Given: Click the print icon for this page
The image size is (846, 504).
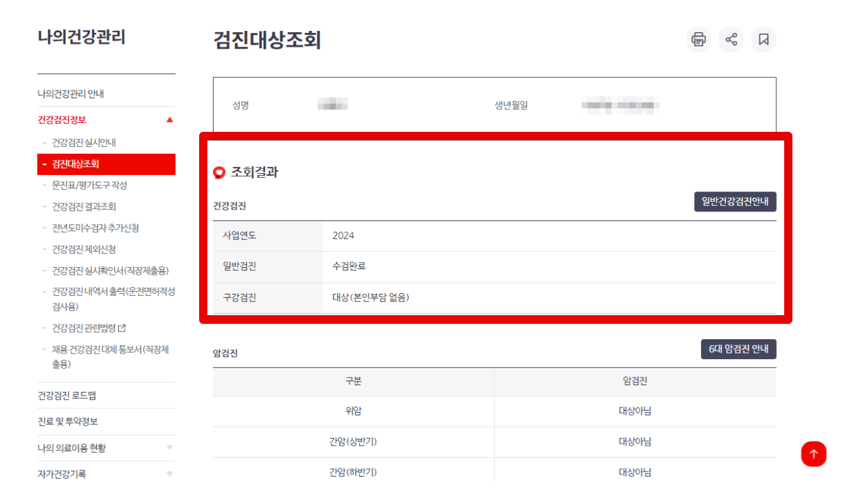Looking at the screenshot, I should 698,39.
